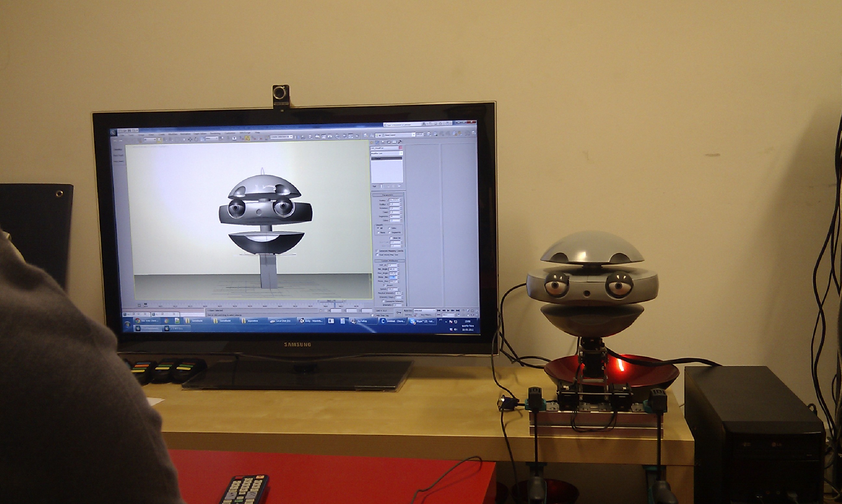Viewport: 842px width, 504px height.
Task: Toggle the Invert checkbox in Custom Attributes
Action: click(x=385, y=285)
